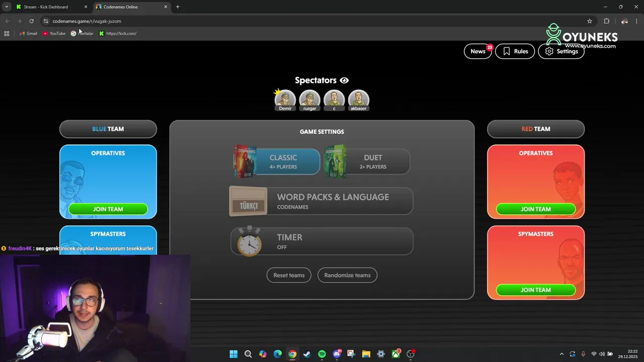
Task: Open Copilot from the taskbar
Action: tap(263, 354)
